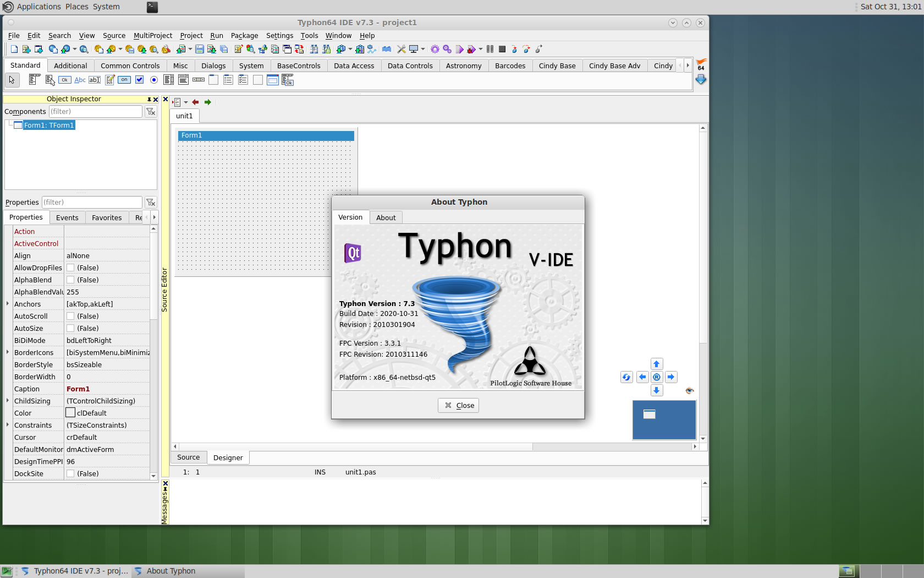Click the Color property clDefault swatch
Screen dimensions: 924x578
70,413
